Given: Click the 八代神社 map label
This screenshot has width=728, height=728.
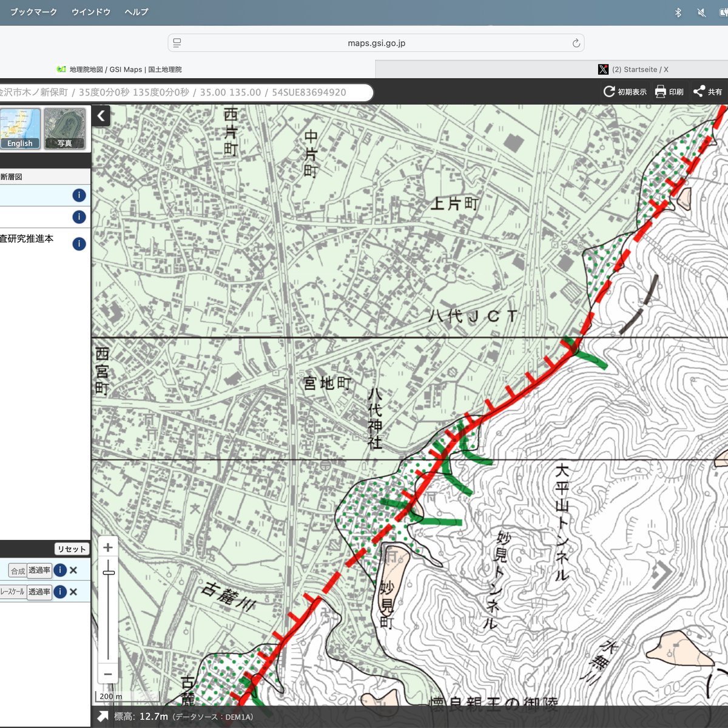Looking at the screenshot, I should 375,418.
